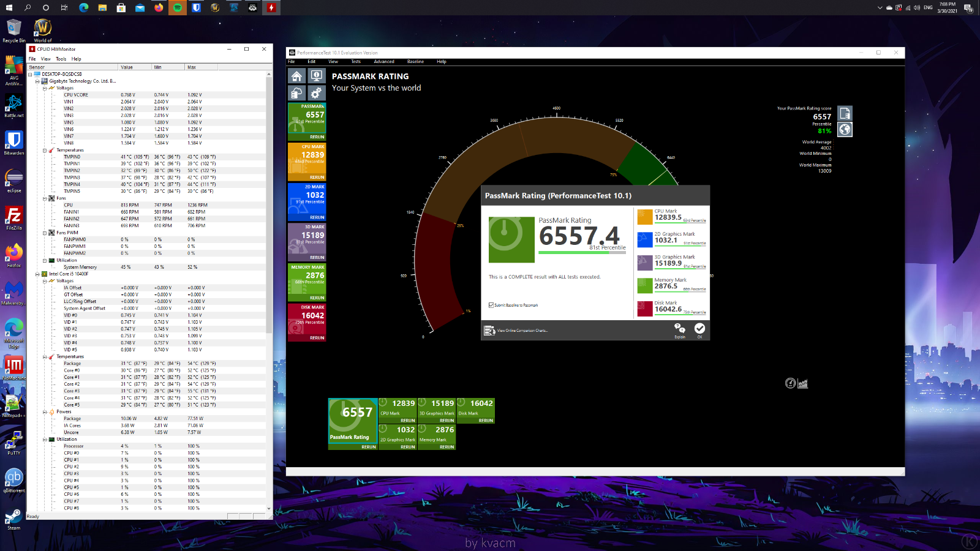This screenshot has height=551, width=980.
Task: Select the Disk Mark 16042.6 entry in dialog
Action: (x=672, y=308)
